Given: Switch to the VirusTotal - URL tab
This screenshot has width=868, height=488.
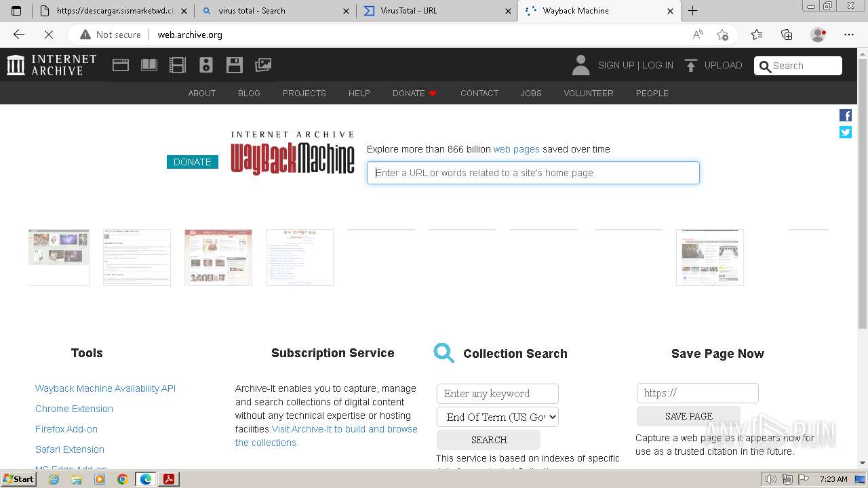Looking at the screenshot, I should [437, 11].
